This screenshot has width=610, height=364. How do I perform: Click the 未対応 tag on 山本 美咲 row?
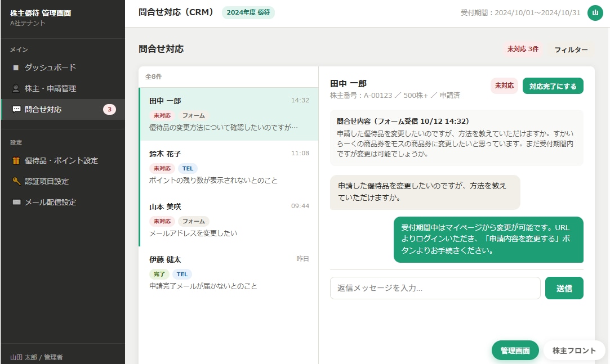(x=162, y=222)
